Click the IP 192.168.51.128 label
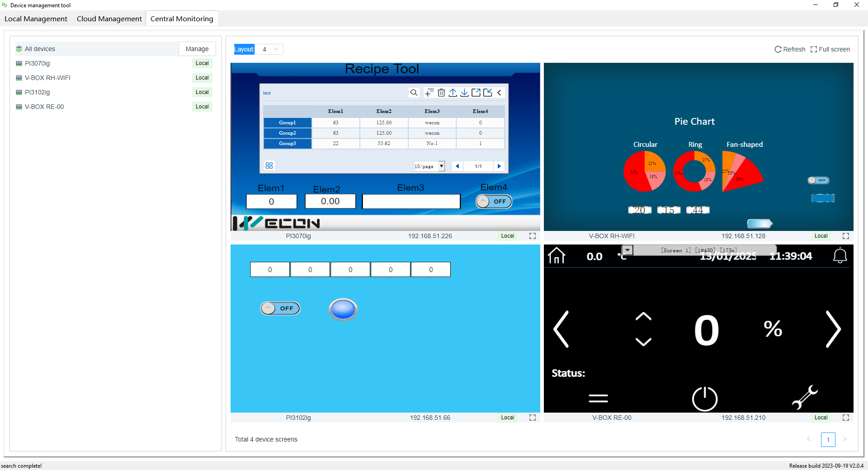Screen dimensions: 868x470 tap(743, 236)
